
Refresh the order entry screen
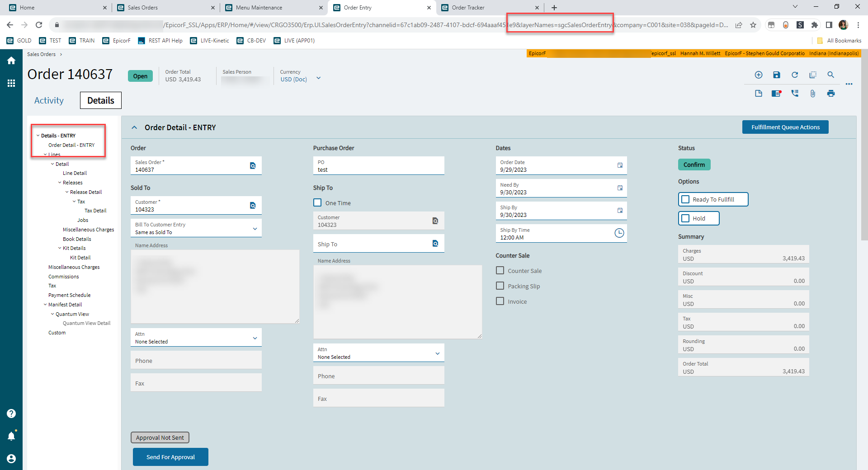[795, 75]
